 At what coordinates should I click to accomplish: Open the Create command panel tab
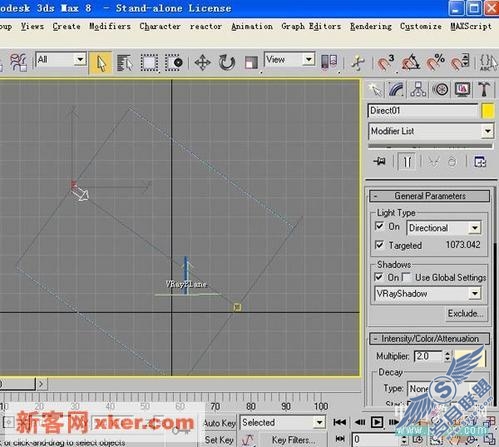click(x=375, y=89)
